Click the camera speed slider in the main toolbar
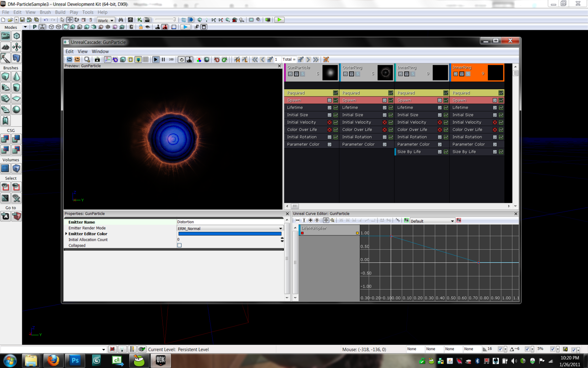Viewport: 588px width, 368px height. [165, 20]
